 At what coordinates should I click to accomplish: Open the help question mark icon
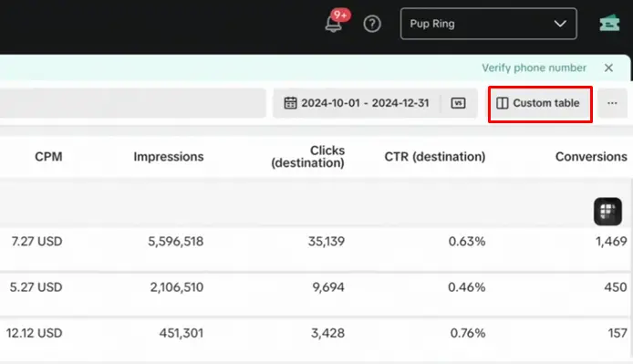pyautogui.click(x=372, y=24)
